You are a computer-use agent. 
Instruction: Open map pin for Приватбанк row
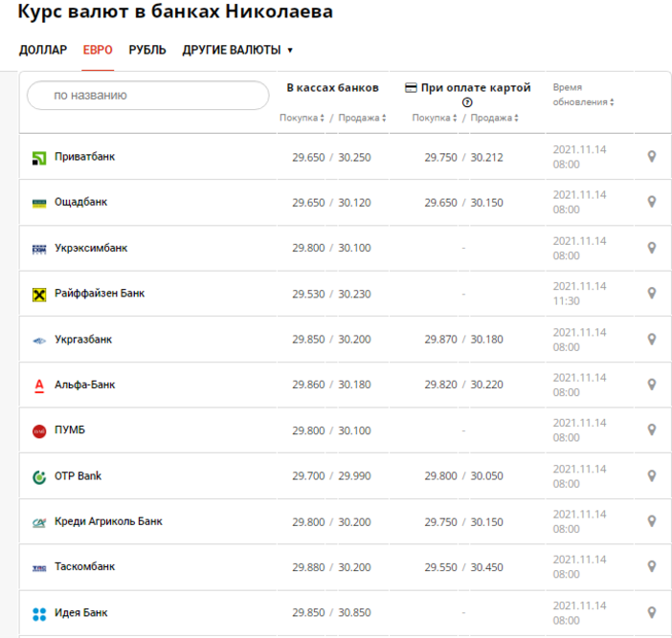(652, 157)
